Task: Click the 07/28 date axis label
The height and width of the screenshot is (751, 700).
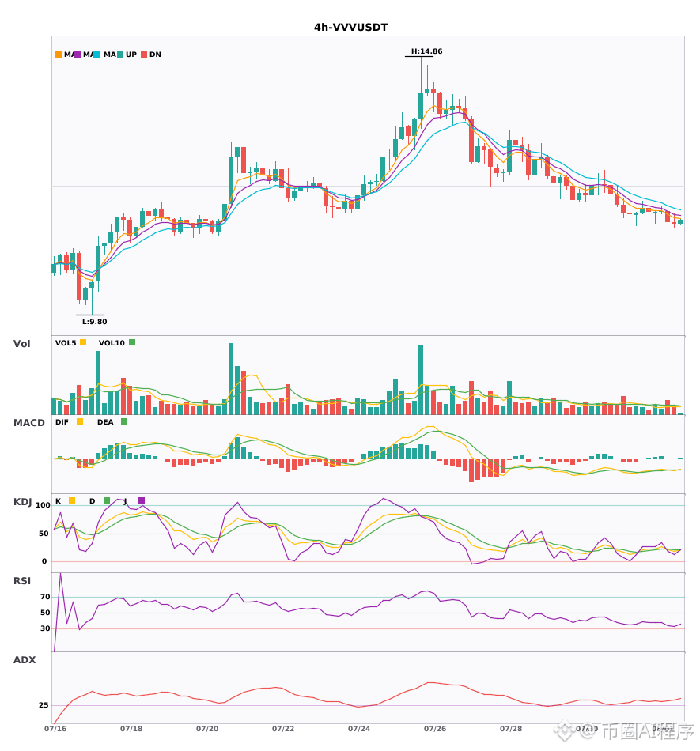Action: point(511,729)
